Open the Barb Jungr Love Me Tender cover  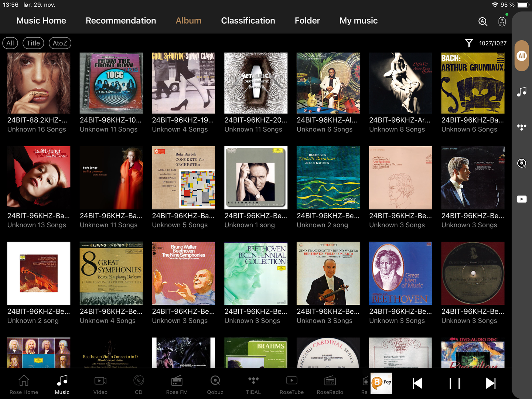coord(39,178)
